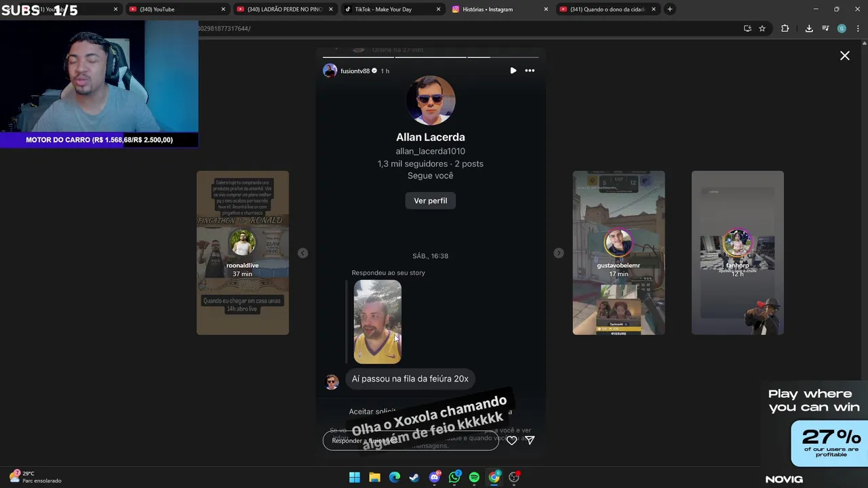This screenshot has height=488, width=868.
Task: Open File Explorer from the taskbar
Action: 374,477
